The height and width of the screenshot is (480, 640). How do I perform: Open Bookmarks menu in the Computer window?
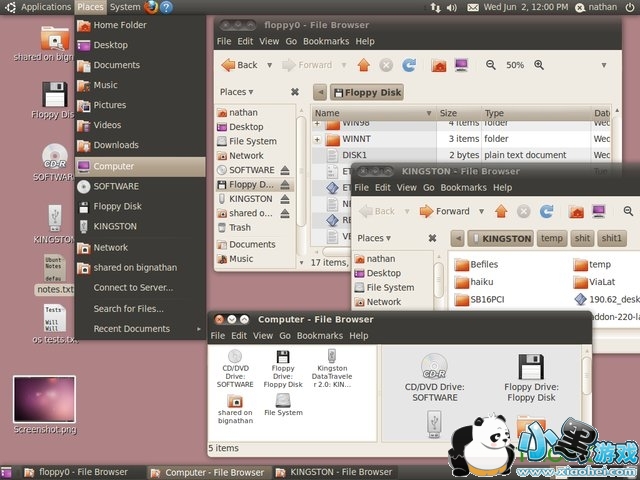[x=319, y=336]
